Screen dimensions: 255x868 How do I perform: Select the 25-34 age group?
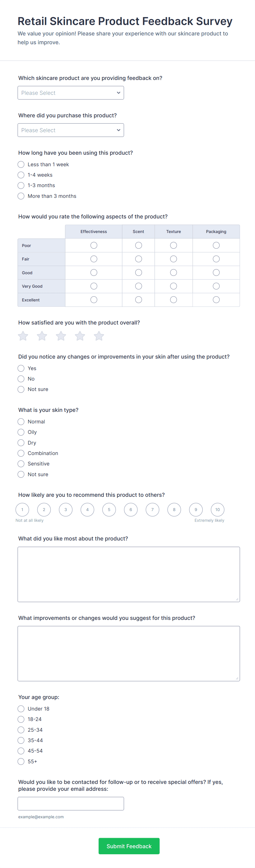(x=21, y=730)
